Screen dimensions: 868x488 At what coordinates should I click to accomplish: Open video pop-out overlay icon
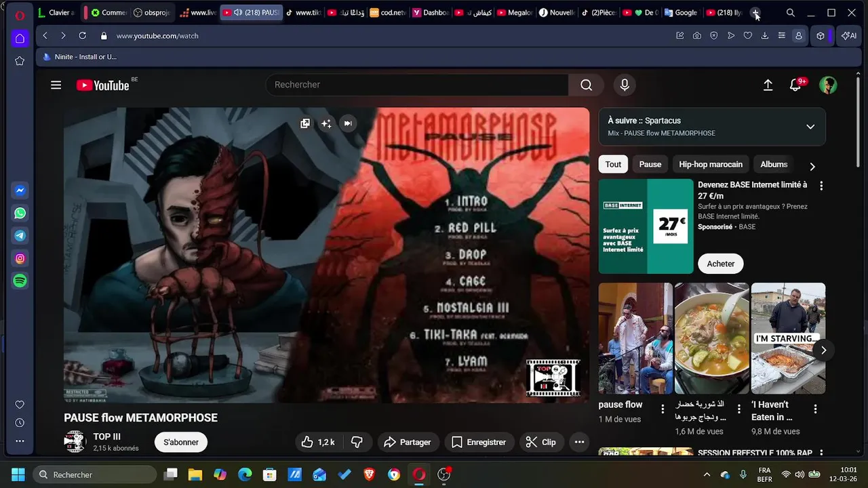coord(305,123)
